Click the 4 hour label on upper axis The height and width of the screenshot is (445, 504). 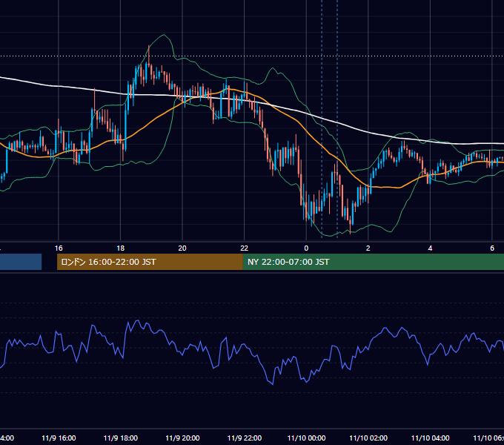[430, 248]
